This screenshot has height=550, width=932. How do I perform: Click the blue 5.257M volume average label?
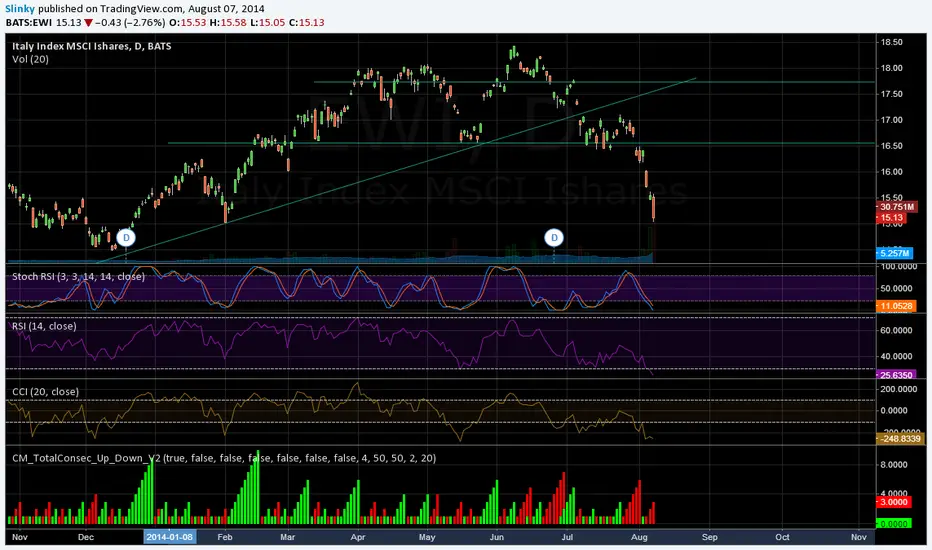pos(895,253)
